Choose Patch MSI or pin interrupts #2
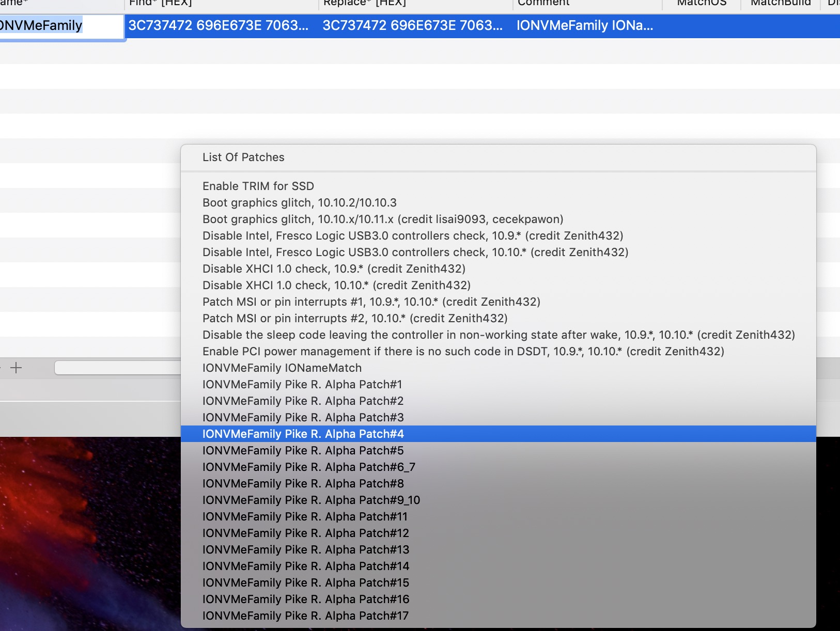Viewport: 840px width, 631px height. pos(354,318)
